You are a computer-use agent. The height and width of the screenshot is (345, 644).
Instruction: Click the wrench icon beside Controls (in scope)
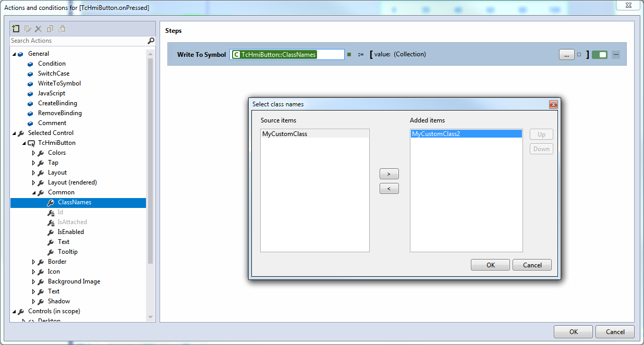[20, 311]
